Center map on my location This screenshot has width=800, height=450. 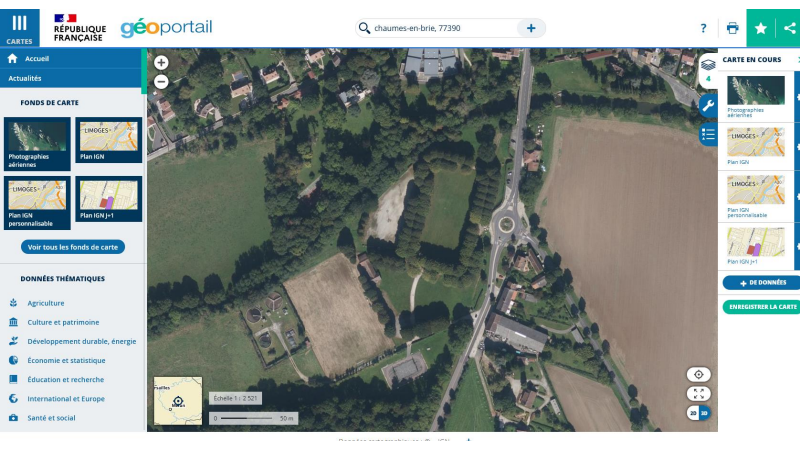coord(699,374)
